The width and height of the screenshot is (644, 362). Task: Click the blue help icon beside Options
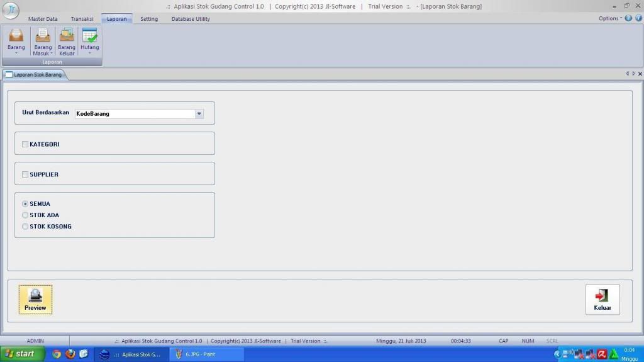(628, 18)
